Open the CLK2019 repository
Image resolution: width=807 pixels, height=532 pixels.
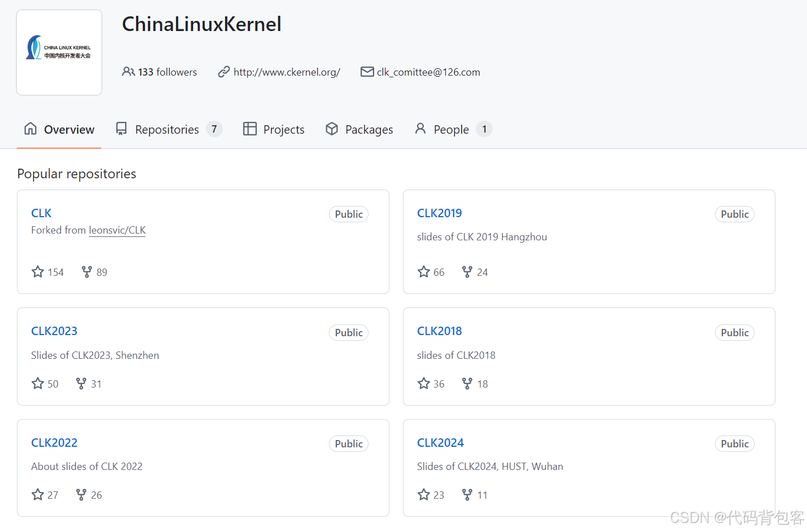[440, 213]
